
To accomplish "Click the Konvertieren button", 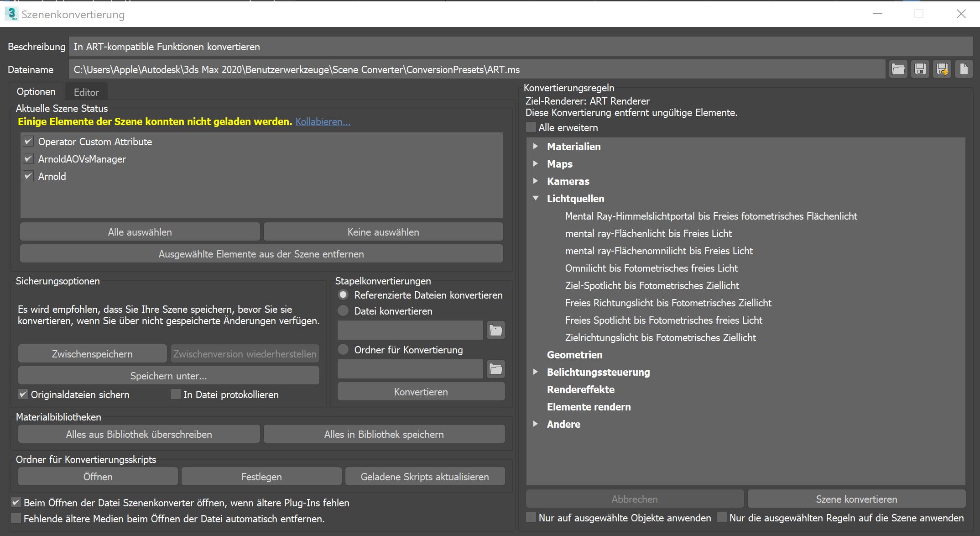I will click(421, 392).
